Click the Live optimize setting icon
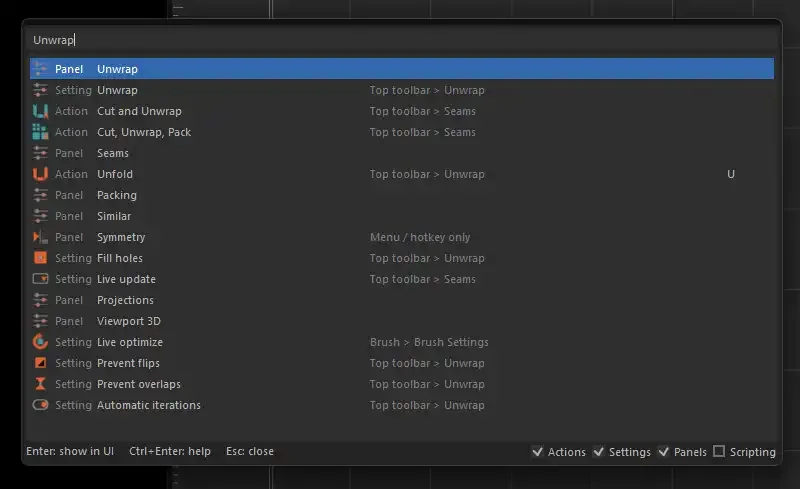Screen dimensions: 800x489 point(40,342)
